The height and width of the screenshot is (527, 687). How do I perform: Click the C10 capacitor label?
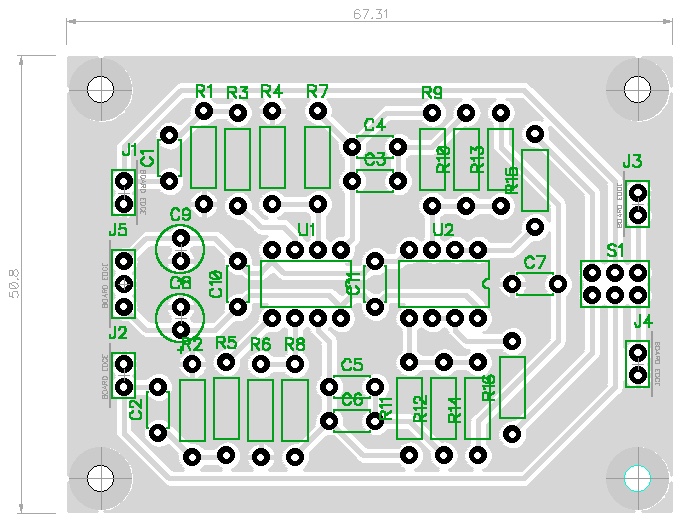tap(216, 284)
